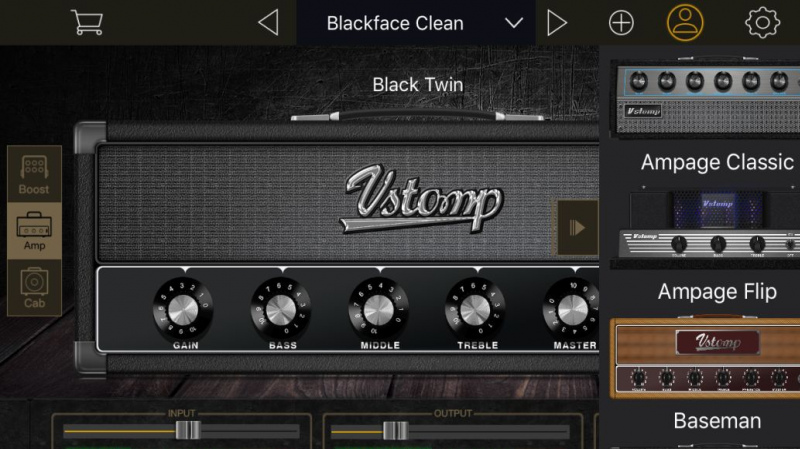
Task: Click the MASTER knob
Action: (x=571, y=308)
